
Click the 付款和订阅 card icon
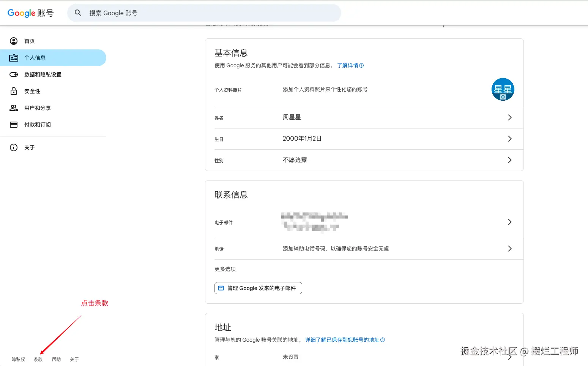click(x=14, y=125)
